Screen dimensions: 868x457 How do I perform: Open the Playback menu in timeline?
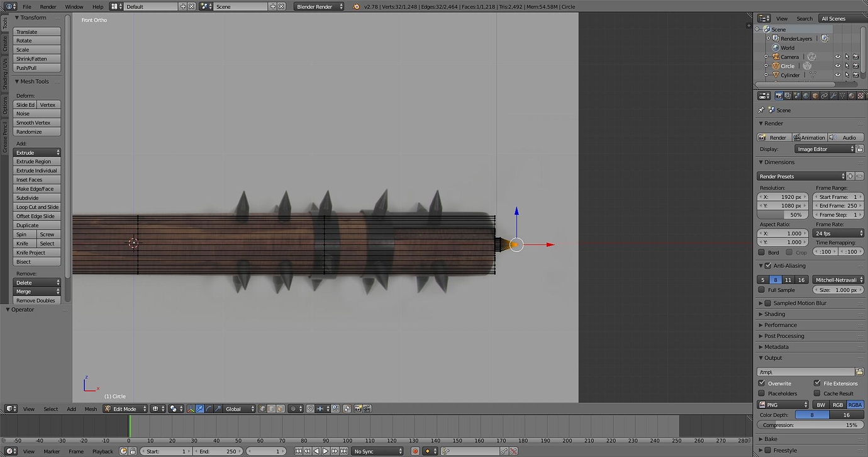[x=103, y=451]
